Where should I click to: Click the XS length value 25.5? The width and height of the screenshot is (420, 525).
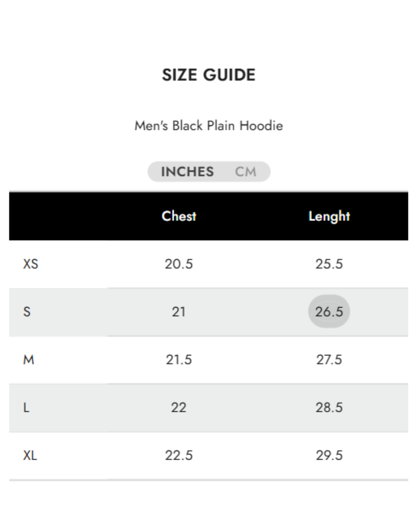pos(329,264)
